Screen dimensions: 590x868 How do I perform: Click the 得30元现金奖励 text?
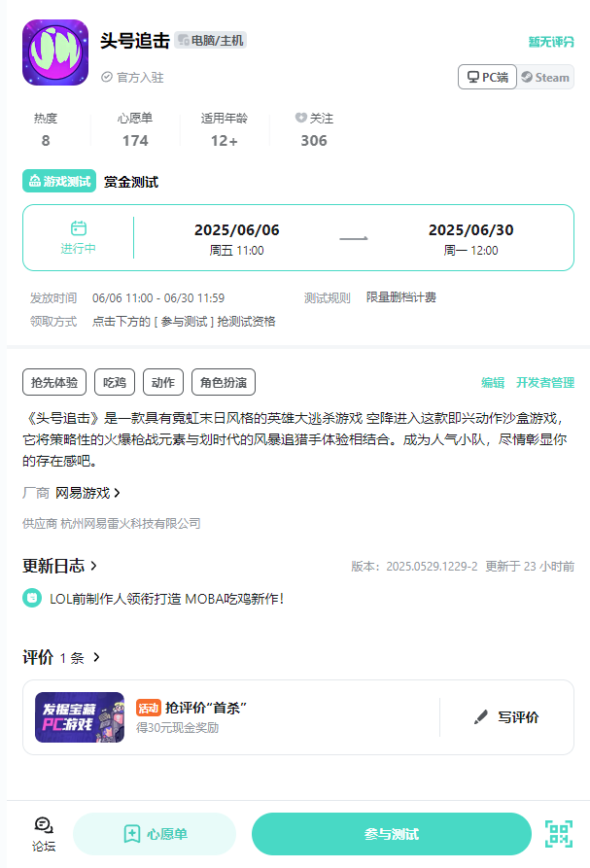click(x=178, y=727)
